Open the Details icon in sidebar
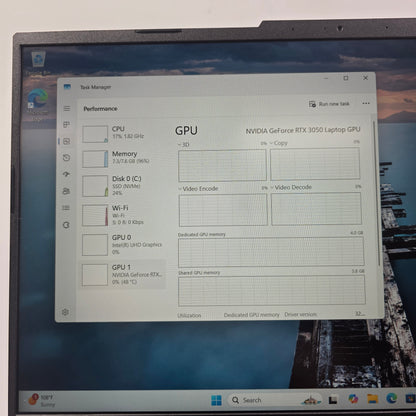 [66, 208]
